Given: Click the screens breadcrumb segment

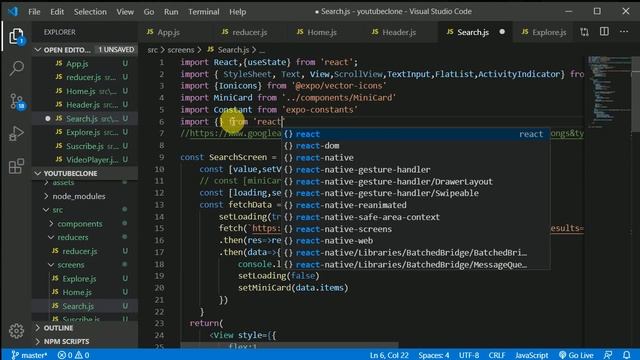Looking at the screenshot, I should coord(181,50).
